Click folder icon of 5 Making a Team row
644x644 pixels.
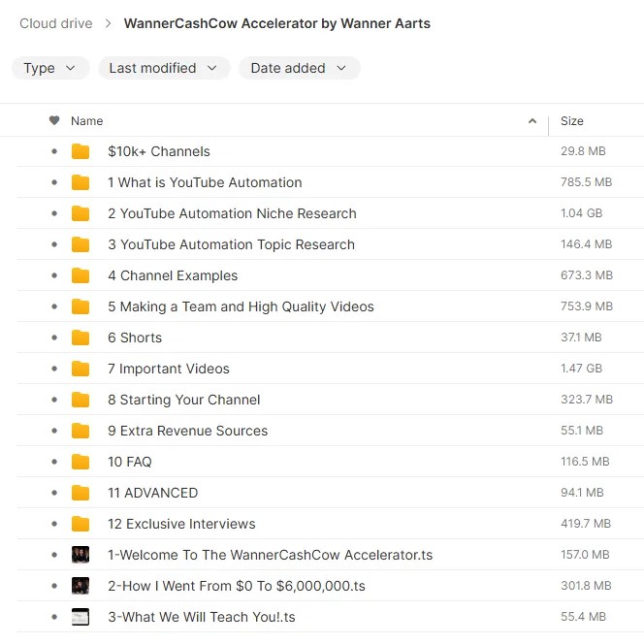click(x=80, y=306)
